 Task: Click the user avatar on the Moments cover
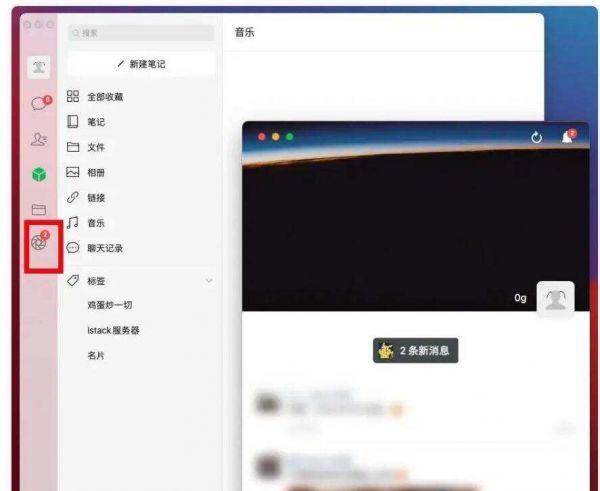(555, 299)
